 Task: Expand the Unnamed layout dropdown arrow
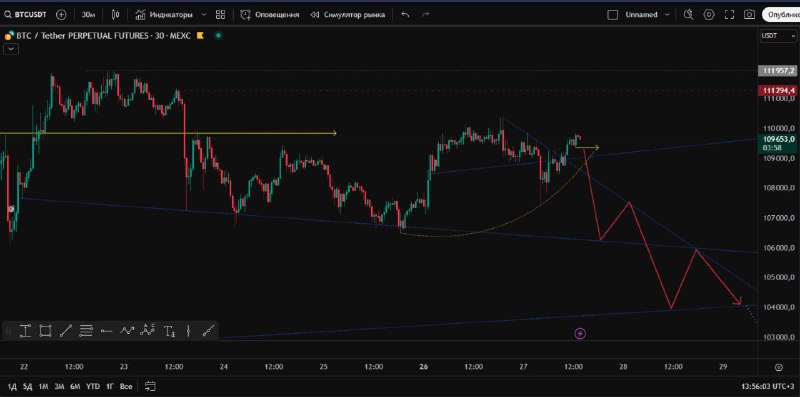pyautogui.click(x=667, y=15)
